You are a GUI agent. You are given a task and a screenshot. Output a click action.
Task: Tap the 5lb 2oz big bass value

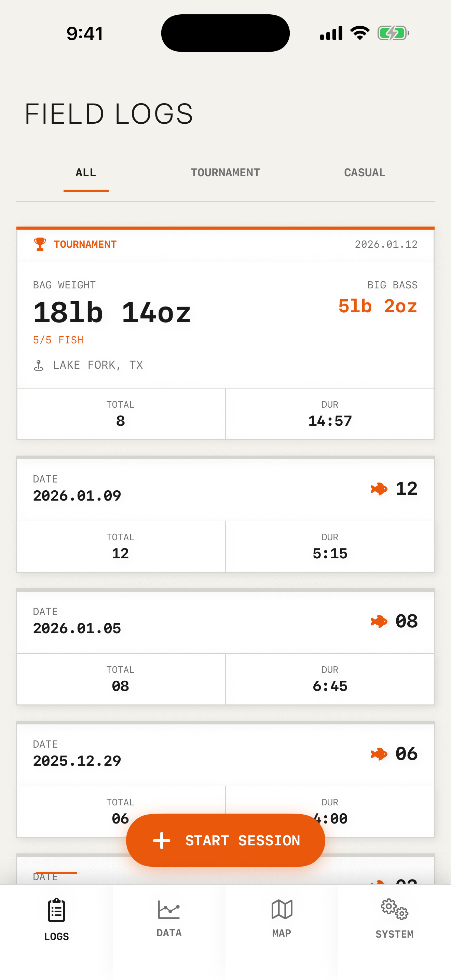click(x=377, y=307)
